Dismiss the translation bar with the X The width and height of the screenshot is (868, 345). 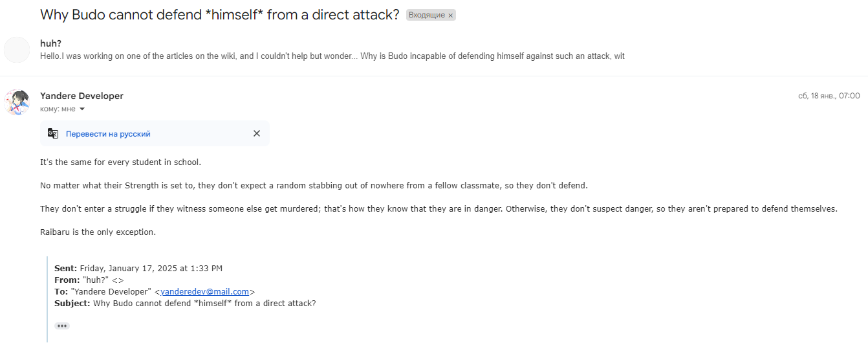pos(257,133)
